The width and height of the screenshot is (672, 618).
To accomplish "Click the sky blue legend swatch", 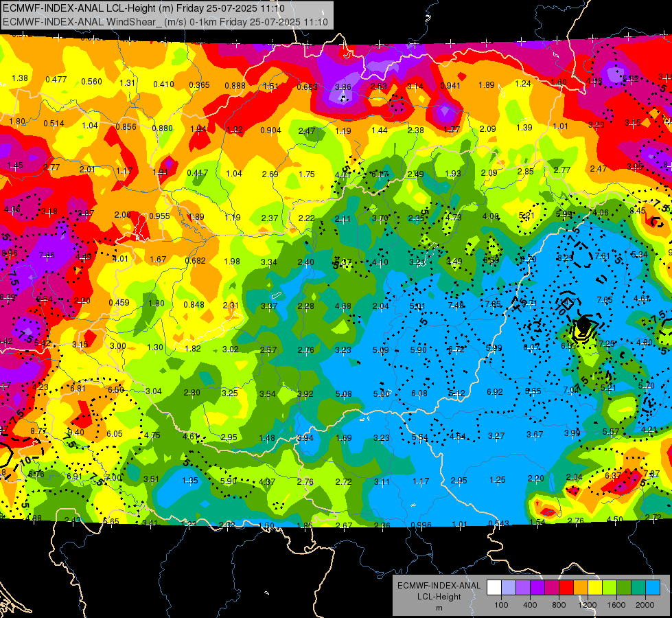I will click(x=653, y=587).
